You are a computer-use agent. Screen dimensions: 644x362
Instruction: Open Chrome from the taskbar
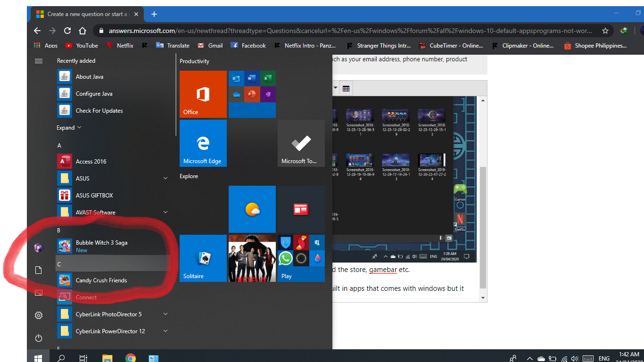131,357
